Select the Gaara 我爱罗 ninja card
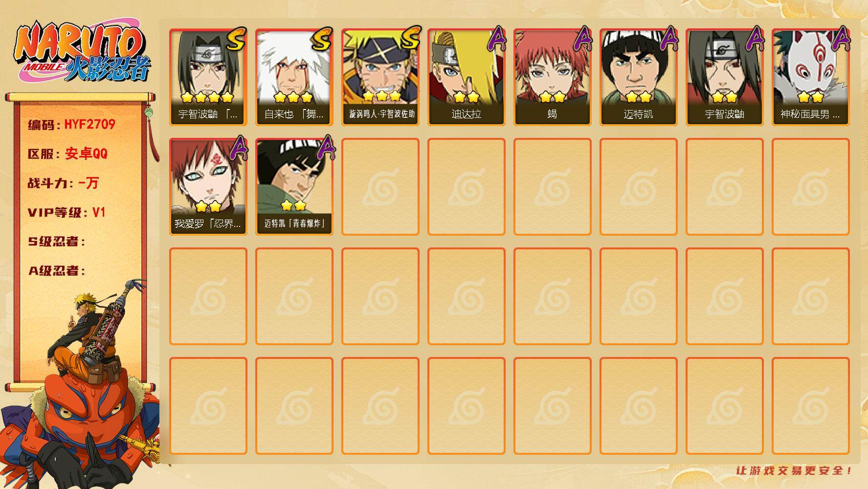The image size is (868, 489). point(208,187)
